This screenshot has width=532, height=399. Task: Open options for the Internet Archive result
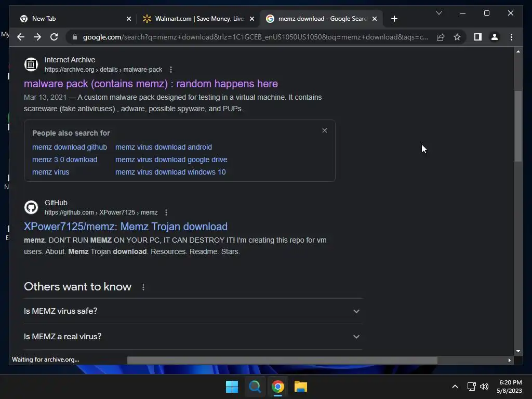tap(170, 70)
